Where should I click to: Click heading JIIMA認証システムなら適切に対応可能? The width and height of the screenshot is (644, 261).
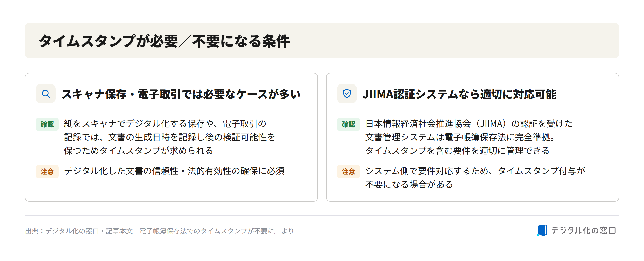click(459, 94)
